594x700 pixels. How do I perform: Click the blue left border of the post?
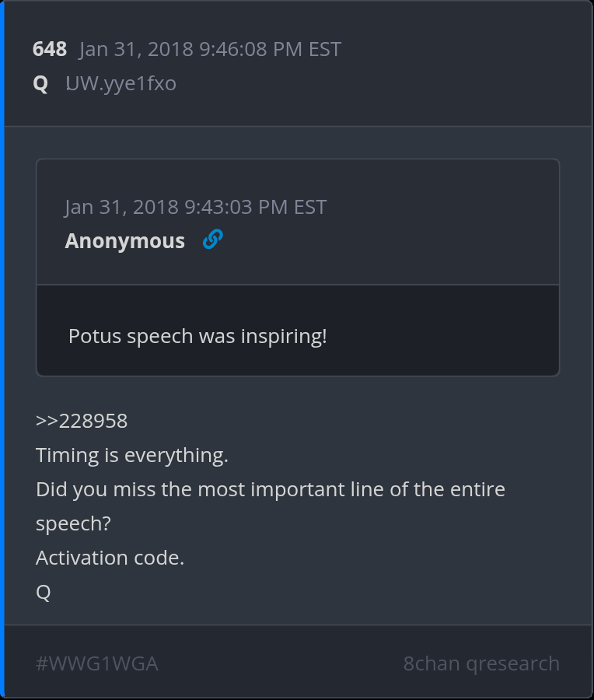(x=2, y=350)
